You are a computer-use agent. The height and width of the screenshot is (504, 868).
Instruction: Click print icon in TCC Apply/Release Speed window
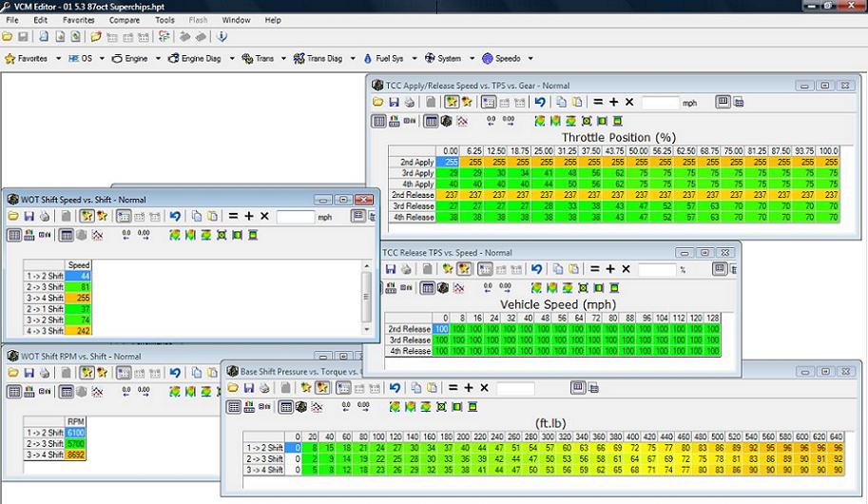pyautogui.click(x=409, y=102)
